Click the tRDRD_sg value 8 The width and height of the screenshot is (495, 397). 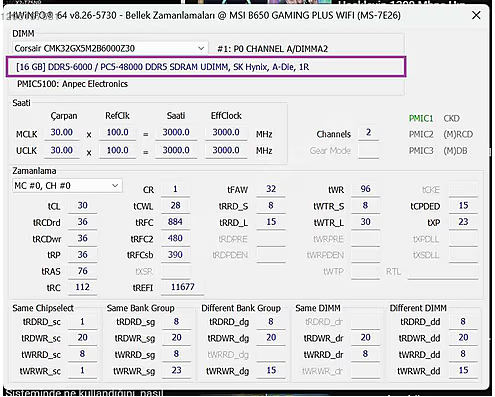point(176,322)
